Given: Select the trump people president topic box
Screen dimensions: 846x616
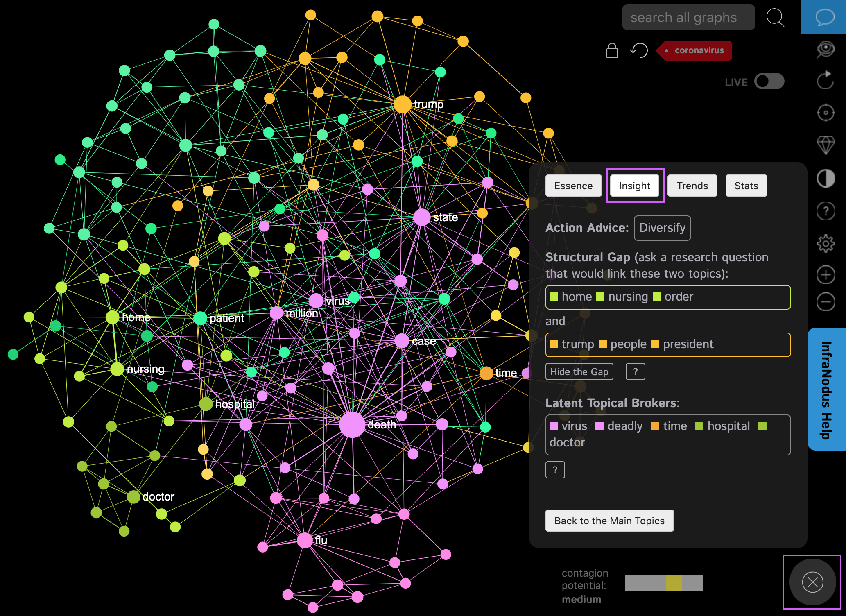Looking at the screenshot, I should tap(668, 344).
